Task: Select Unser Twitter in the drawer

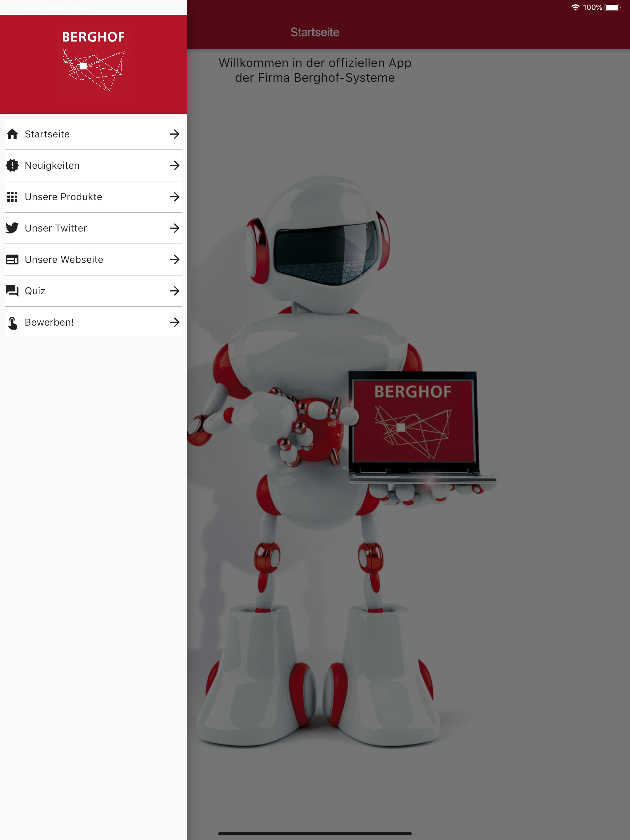Action: point(94,228)
